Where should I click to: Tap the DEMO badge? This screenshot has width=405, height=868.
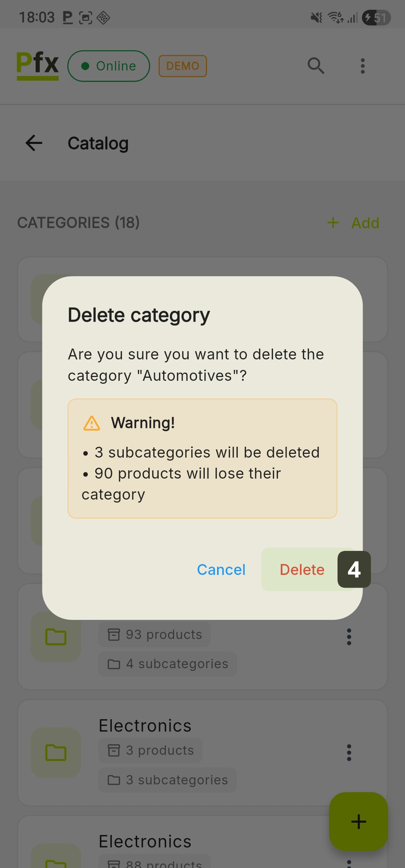click(x=183, y=66)
